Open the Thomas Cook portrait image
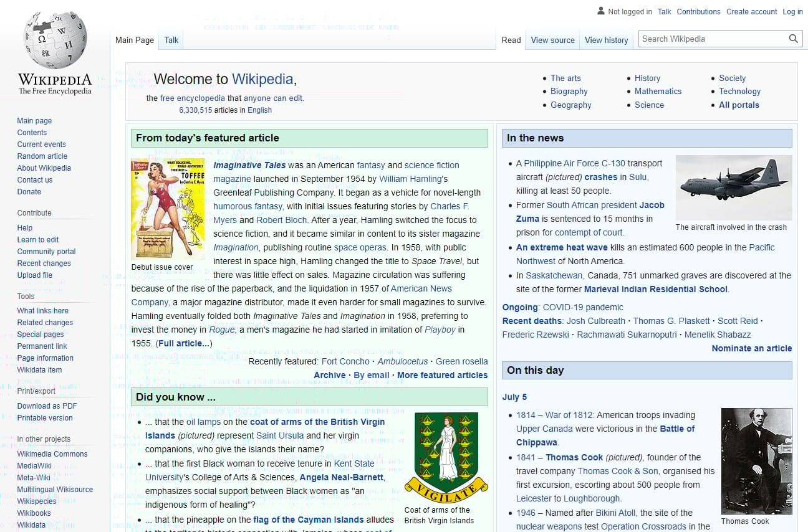Image resolution: width=808 pixels, height=532 pixels. click(756, 461)
